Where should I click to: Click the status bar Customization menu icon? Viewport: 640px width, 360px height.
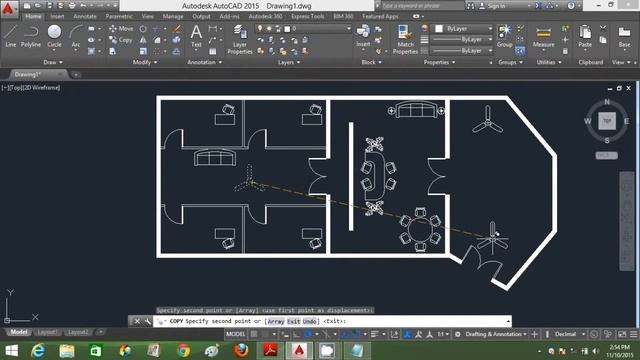pos(633,334)
